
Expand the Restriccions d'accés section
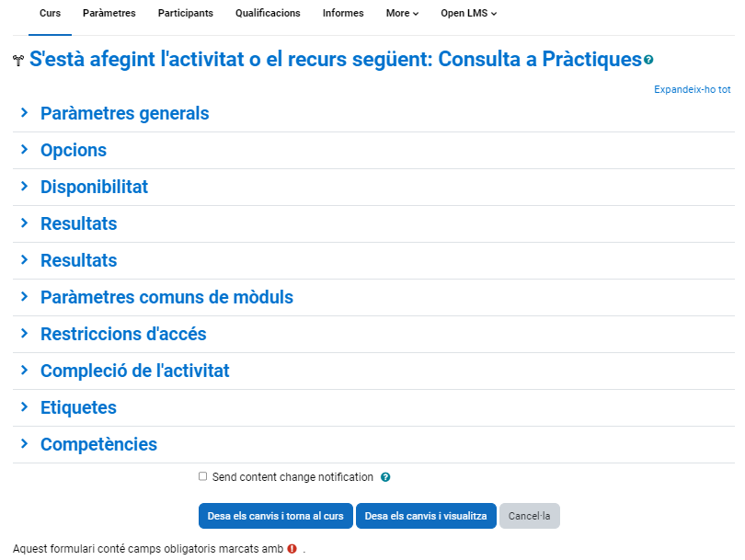(x=123, y=335)
